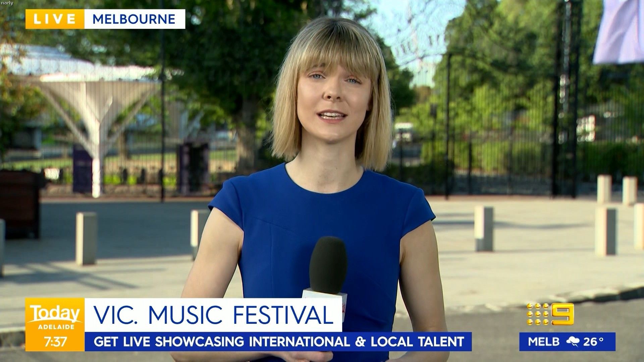Click the word 'INTERNATIONAL' in lower banner

(299, 342)
